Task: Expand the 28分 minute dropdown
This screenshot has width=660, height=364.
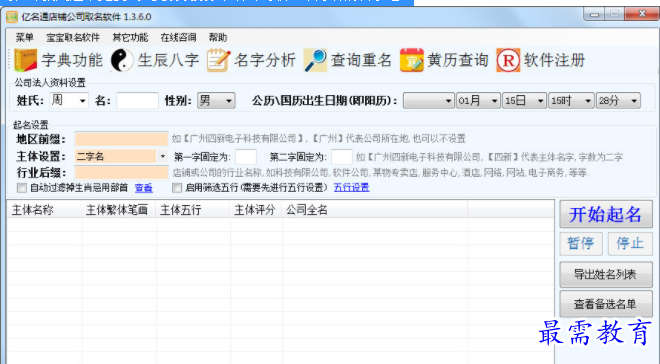Action: [x=634, y=101]
